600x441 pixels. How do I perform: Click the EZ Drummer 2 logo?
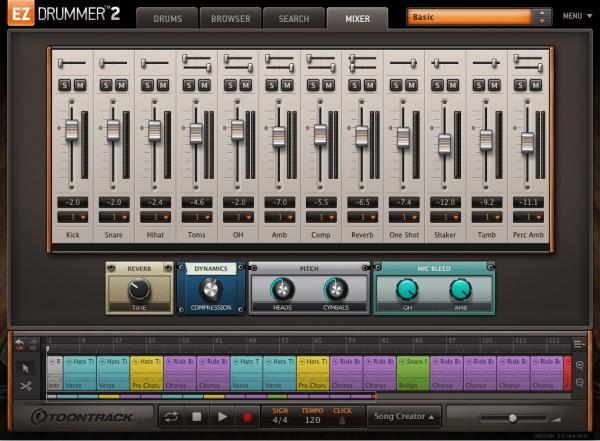(x=64, y=15)
